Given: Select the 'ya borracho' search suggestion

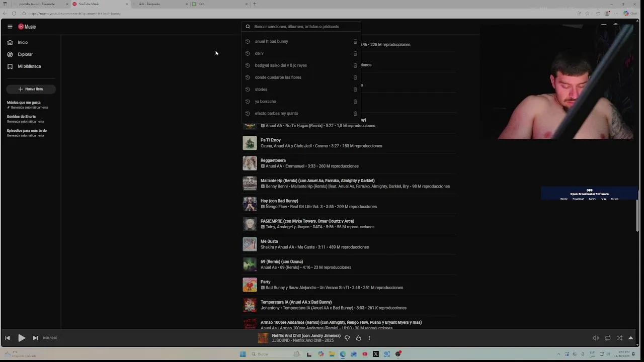Looking at the screenshot, I should click(x=265, y=102).
